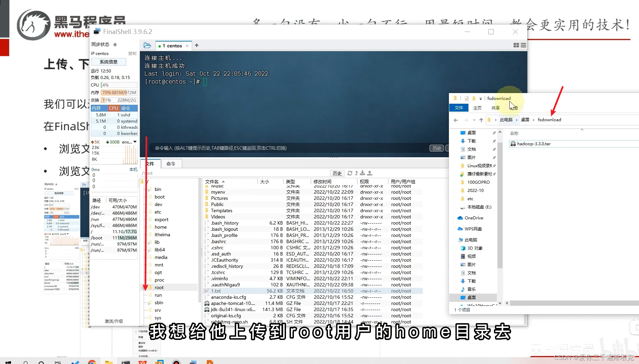This screenshot has width=639, height=364.
Task: Open the quick access toolbar customize dropdown
Action: click(x=480, y=99)
